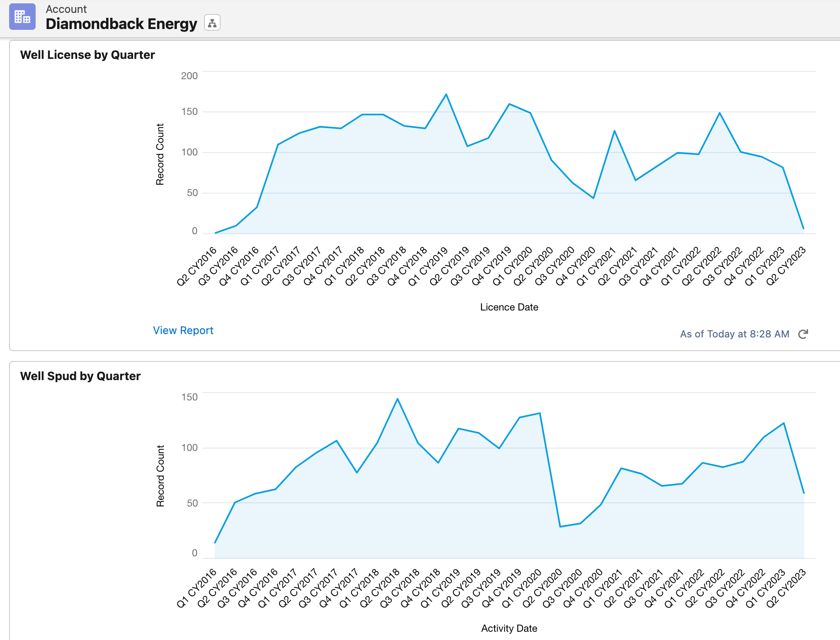Select the Q1 CY2019 peak data point

pyautogui.click(x=446, y=94)
